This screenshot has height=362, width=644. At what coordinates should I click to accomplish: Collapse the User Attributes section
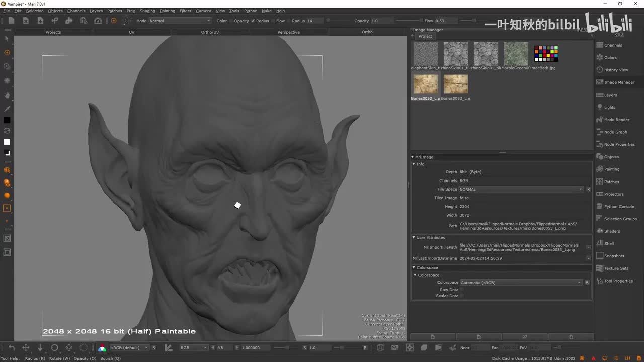[x=414, y=238]
